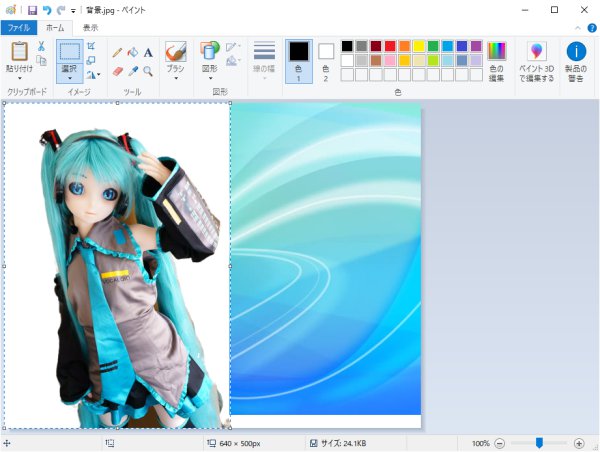Click the zoom out minus button

coord(499,444)
